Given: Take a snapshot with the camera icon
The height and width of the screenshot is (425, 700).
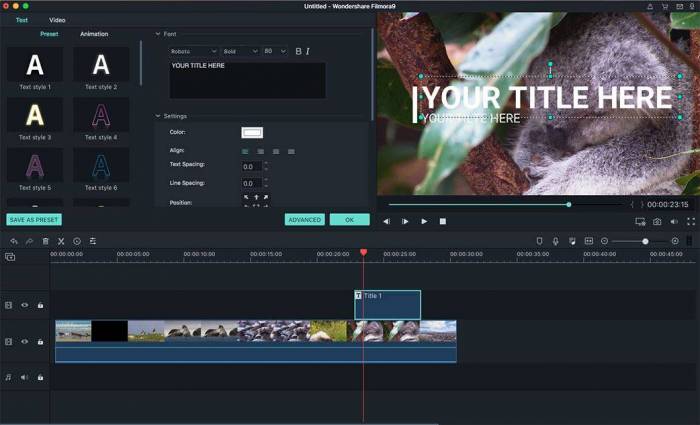Looking at the screenshot, I should (657, 221).
